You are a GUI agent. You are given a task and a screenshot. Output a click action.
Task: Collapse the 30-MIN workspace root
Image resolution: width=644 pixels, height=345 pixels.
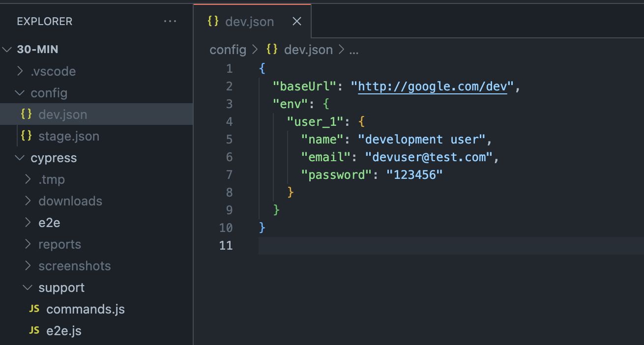tap(7, 49)
